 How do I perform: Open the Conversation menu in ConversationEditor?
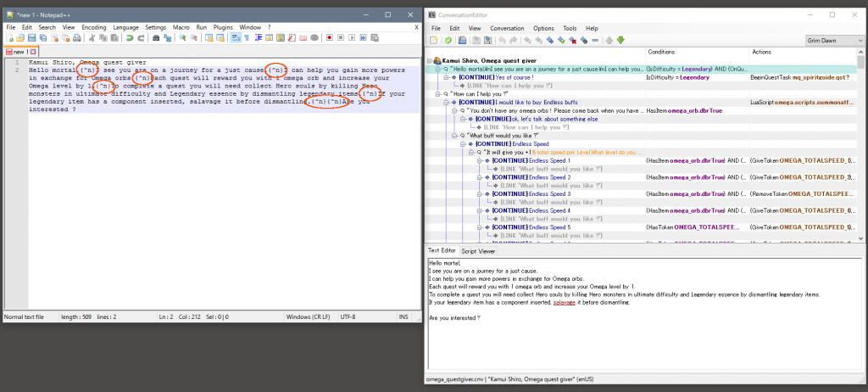507,28
